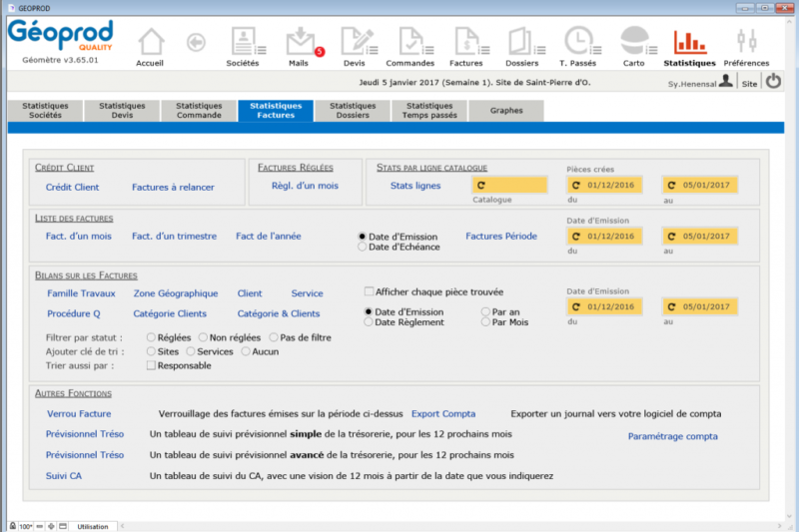Open the Mails inbox icon
The width and height of the screenshot is (799, 532).
click(x=300, y=43)
